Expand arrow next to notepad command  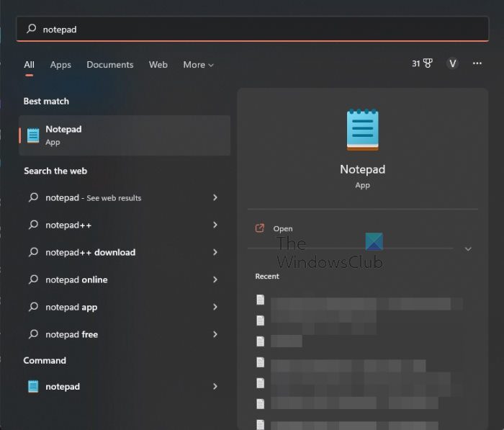click(x=215, y=386)
